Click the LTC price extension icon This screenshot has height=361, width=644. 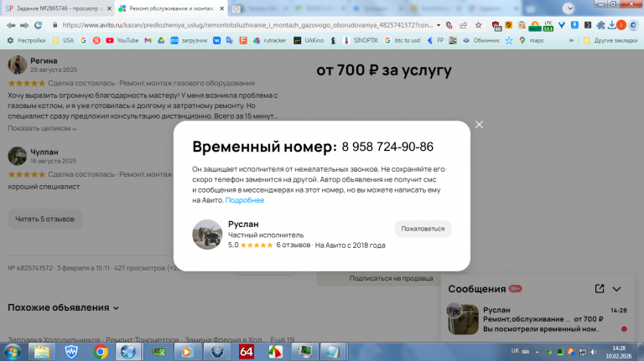[548, 26]
